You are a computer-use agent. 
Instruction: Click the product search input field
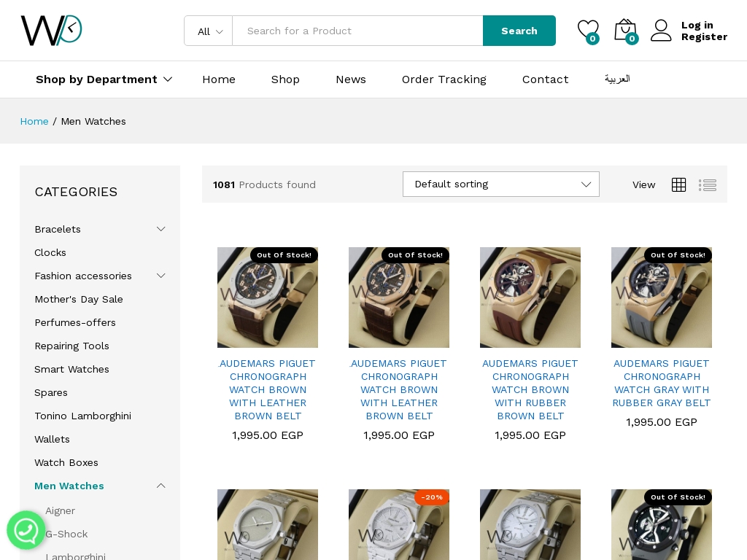[x=357, y=31]
